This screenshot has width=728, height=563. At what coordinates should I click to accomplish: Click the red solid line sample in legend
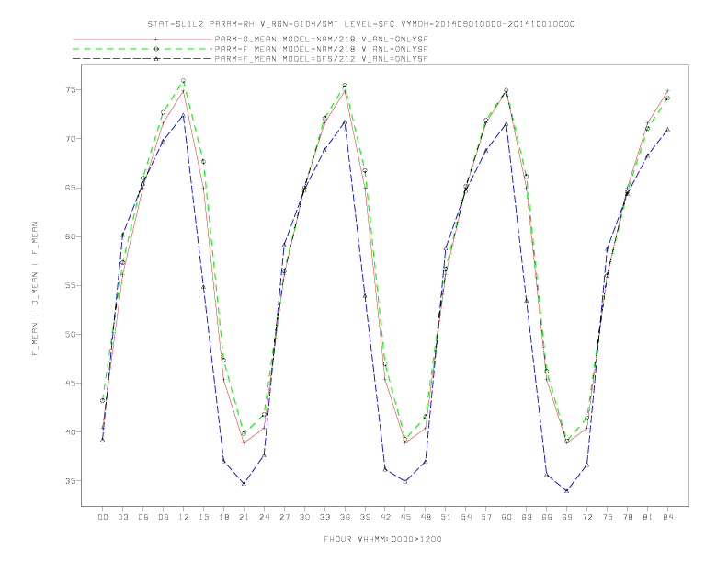click(142, 39)
